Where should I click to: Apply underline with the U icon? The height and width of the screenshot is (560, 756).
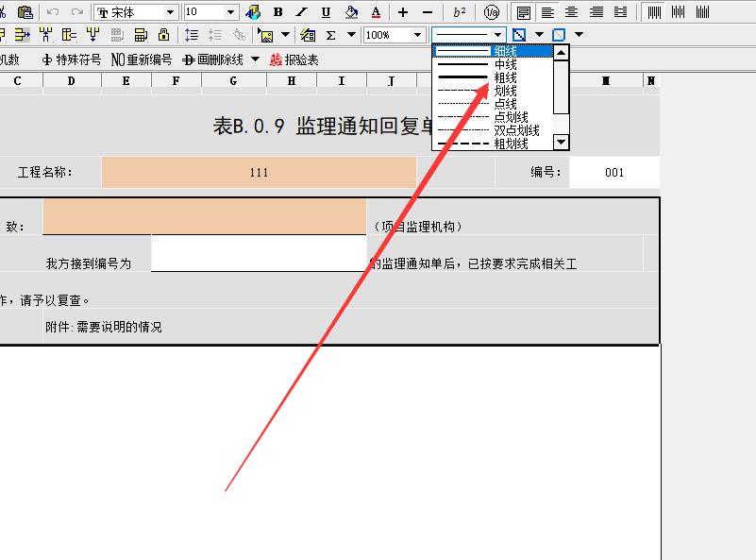pyautogui.click(x=326, y=11)
